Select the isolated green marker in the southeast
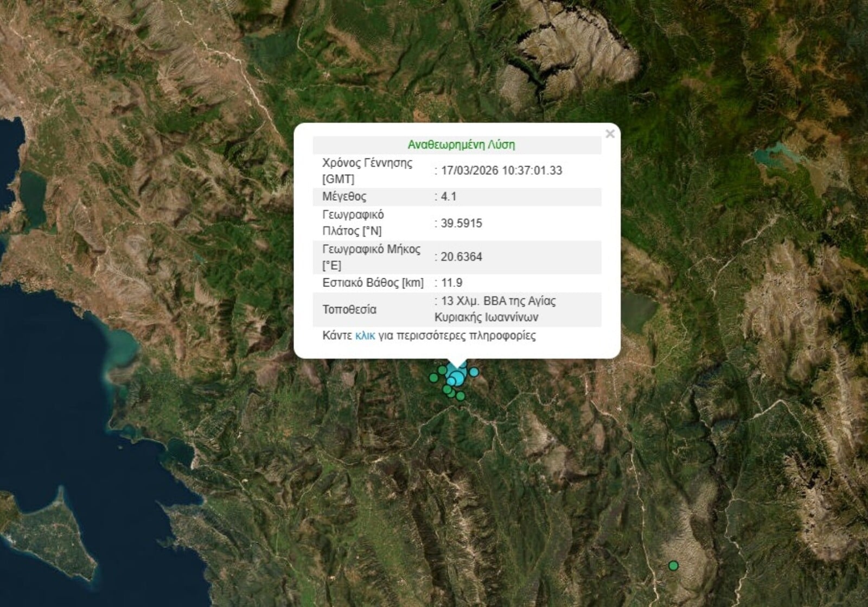The width and height of the screenshot is (868, 607). coord(673,566)
